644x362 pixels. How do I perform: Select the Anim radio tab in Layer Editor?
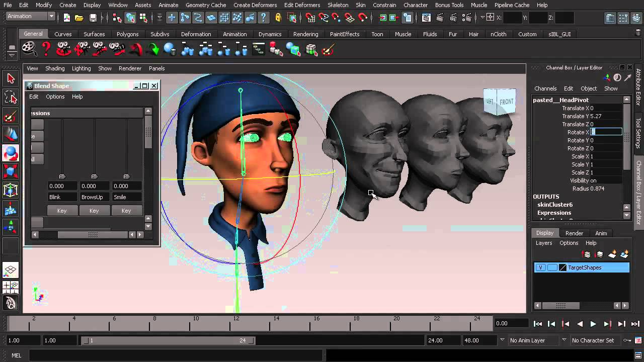pos(601,233)
